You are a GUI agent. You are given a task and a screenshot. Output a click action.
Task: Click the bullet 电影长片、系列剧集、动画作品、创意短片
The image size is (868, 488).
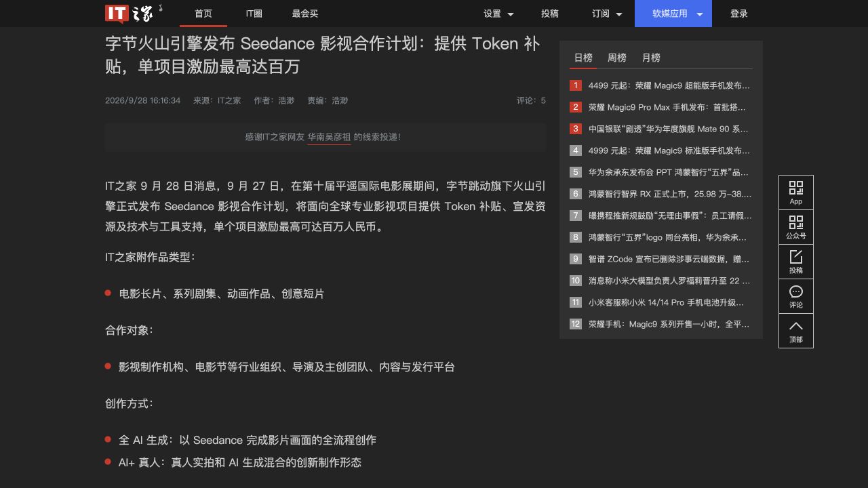point(222,293)
